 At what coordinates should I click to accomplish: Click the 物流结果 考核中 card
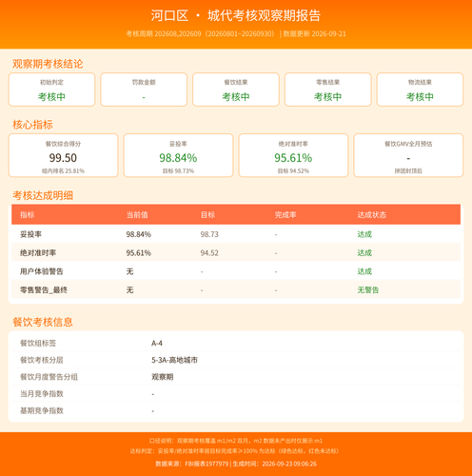click(x=420, y=89)
